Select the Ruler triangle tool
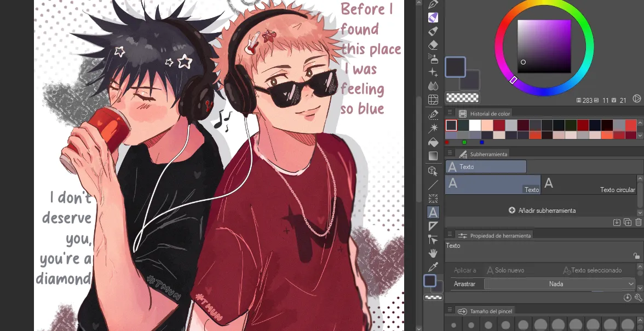 click(433, 226)
